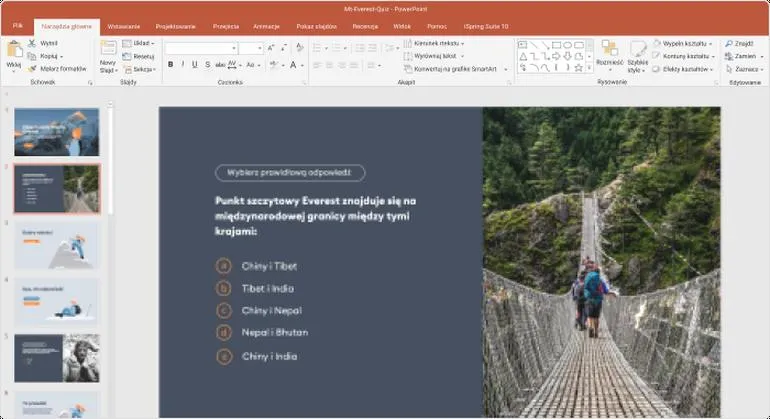
Task: Open the Wyrównaj tekst dropdown
Action: (x=434, y=56)
